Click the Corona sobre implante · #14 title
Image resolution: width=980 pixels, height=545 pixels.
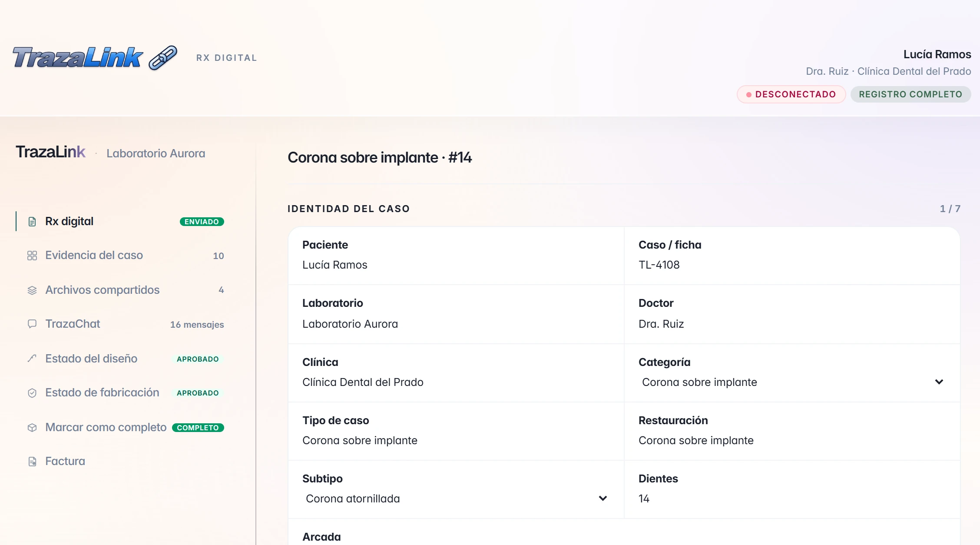tap(380, 157)
